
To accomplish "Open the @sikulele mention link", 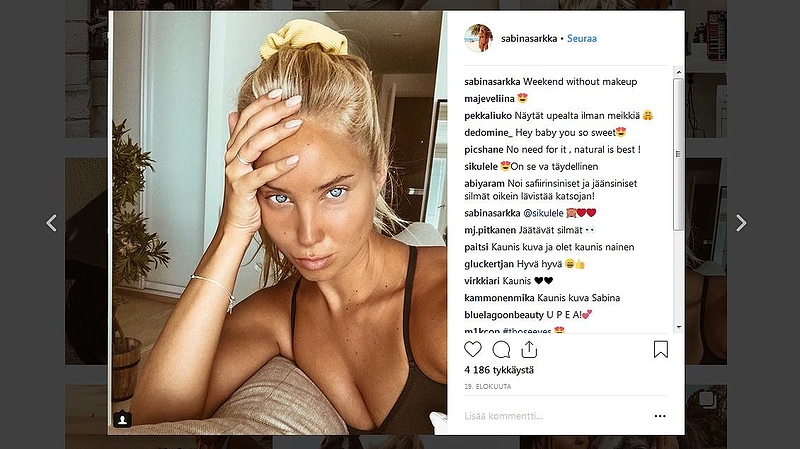I will (x=543, y=213).
